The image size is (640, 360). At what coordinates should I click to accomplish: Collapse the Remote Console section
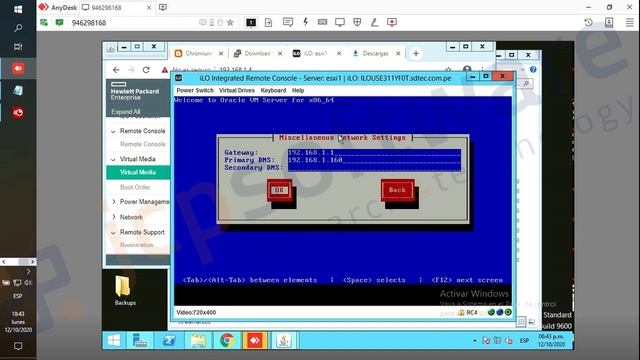pyautogui.click(x=113, y=131)
